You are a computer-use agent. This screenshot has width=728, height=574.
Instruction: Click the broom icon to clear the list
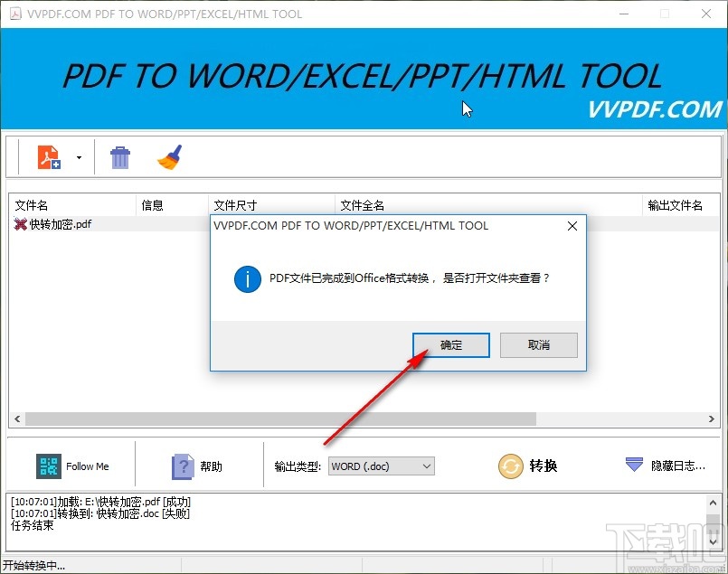[x=169, y=155]
